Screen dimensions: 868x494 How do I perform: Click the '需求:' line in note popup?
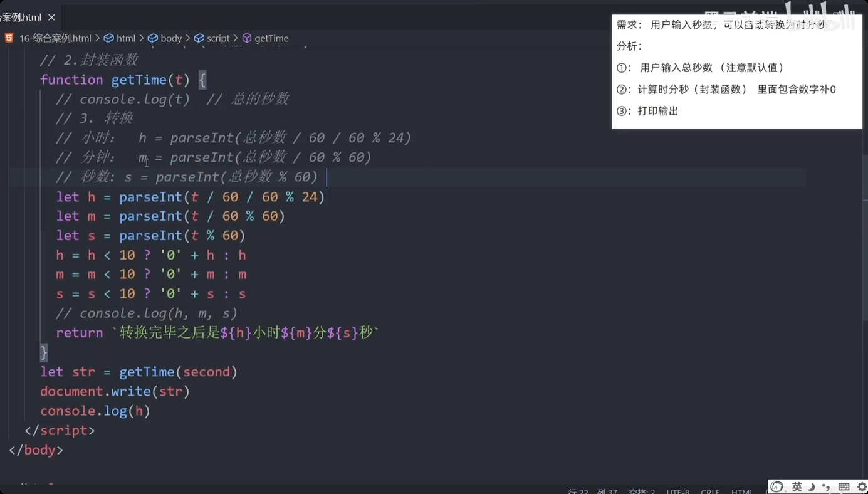[721, 25]
